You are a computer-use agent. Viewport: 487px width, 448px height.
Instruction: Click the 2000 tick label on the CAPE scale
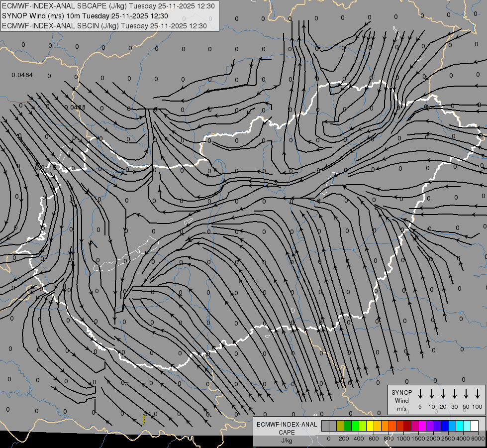click(x=433, y=439)
